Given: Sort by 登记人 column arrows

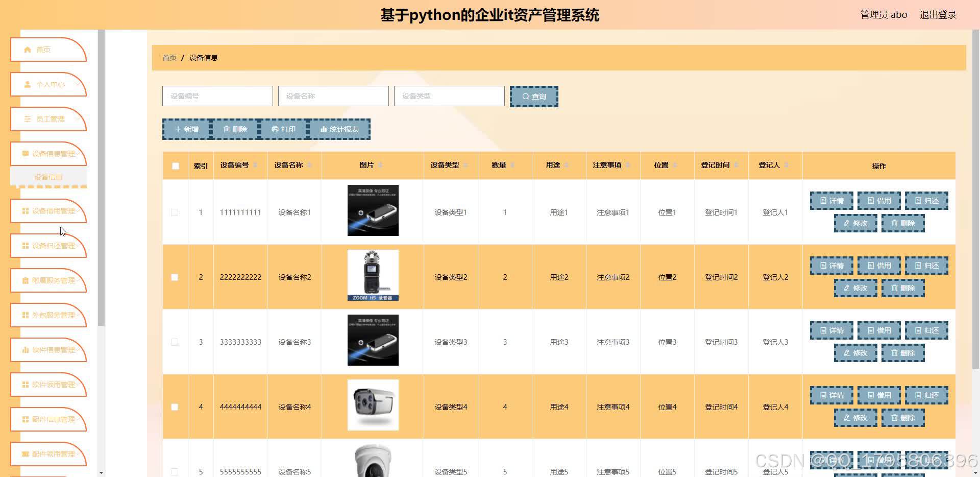Looking at the screenshot, I should [x=787, y=165].
